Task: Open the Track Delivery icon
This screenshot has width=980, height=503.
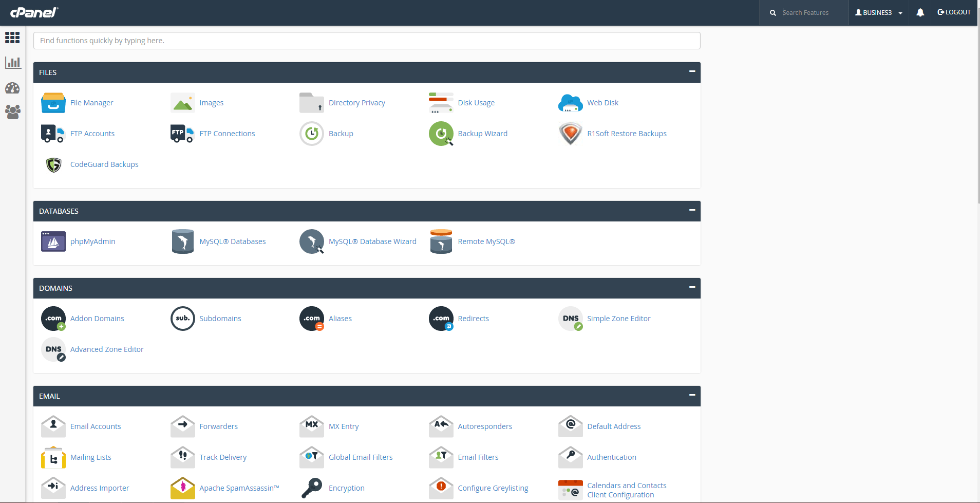Action: 183,457
